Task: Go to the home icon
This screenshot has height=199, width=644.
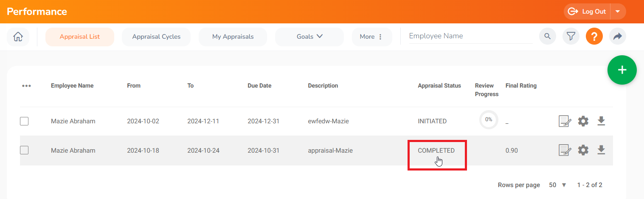Action: click(x=18, y=37)
